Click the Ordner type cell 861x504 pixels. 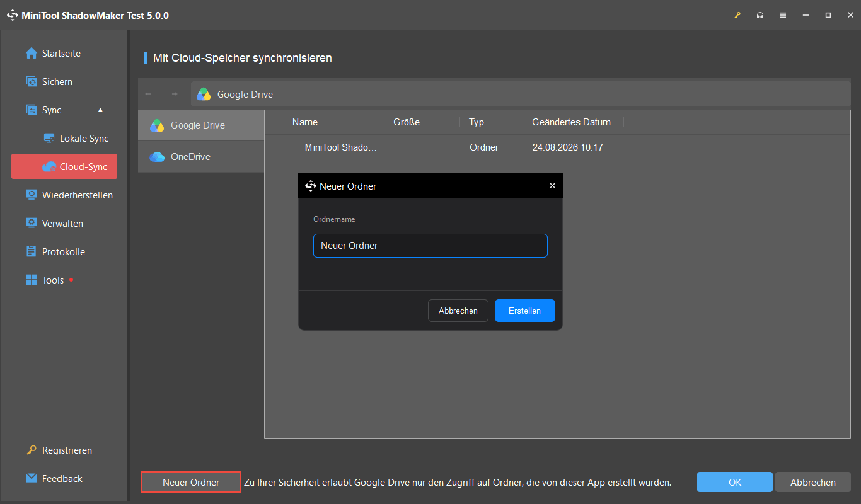484,147
